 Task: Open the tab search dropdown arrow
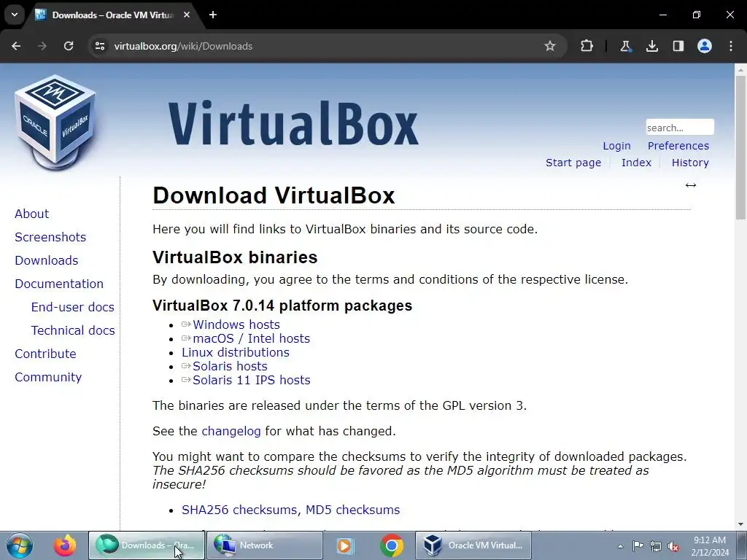click(15, 15)
